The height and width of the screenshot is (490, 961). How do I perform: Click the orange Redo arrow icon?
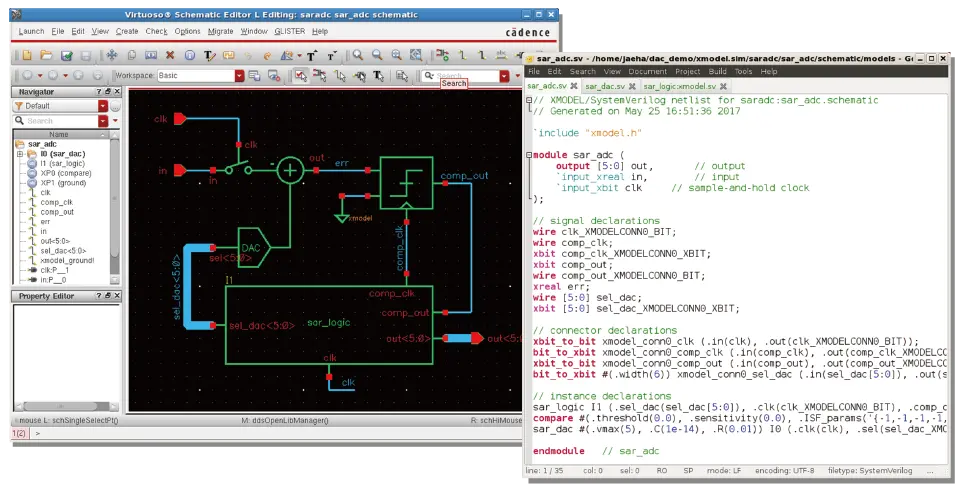[267, 56]
